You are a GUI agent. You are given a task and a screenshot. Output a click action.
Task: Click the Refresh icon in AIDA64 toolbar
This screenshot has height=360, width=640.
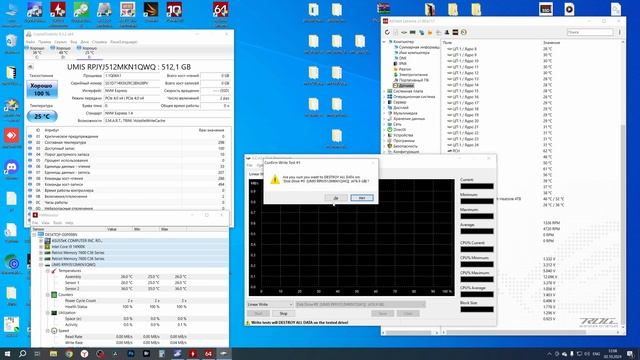click(387, 32)
